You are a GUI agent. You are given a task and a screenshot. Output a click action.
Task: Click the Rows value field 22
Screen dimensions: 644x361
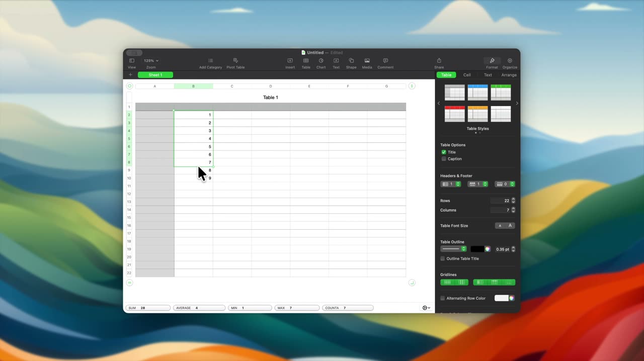(501, 201)
